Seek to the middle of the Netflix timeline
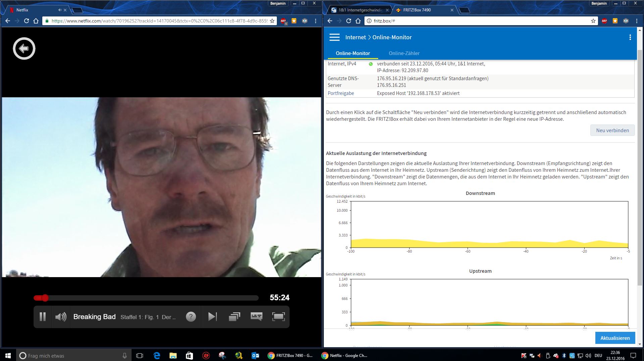The height and width of the screenshot is (361, 644). tap(146, 298)
